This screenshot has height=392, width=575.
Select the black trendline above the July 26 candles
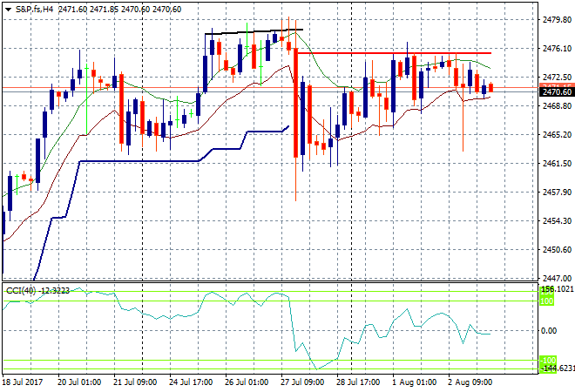pos(254,31)
